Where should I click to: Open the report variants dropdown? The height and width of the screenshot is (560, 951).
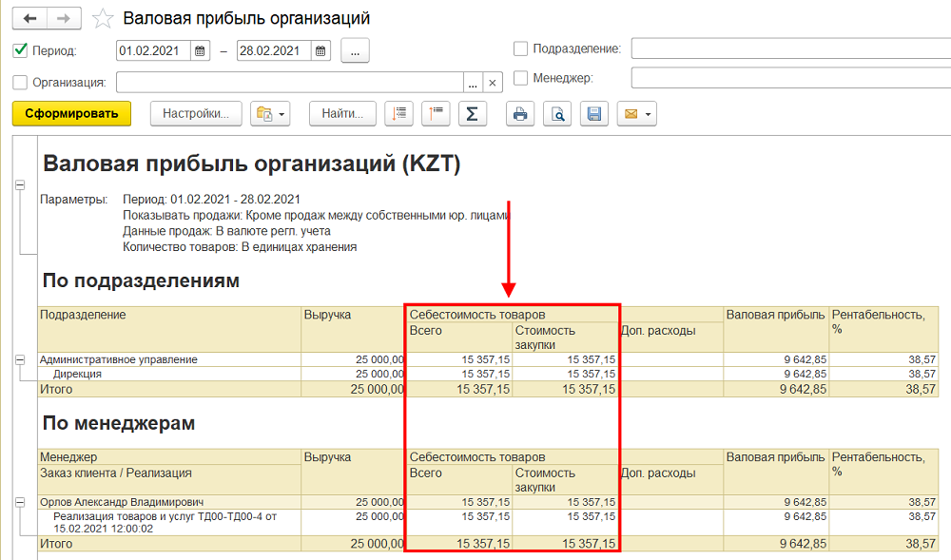(270, 114)
